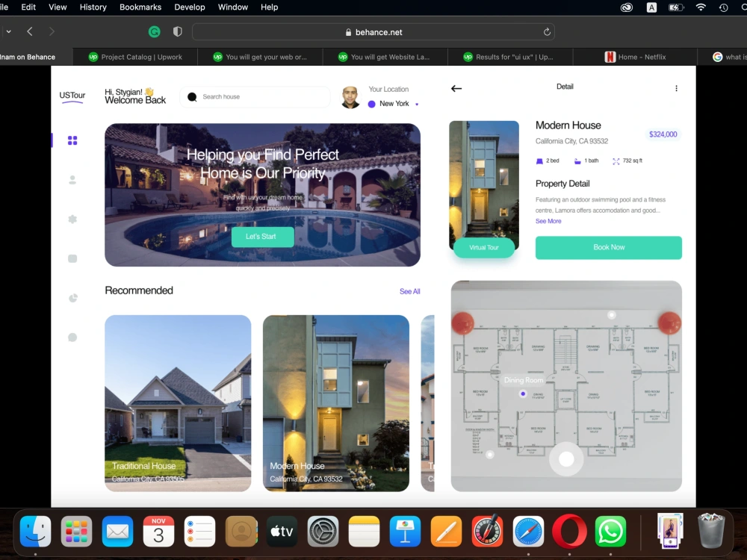This screenshot has width=747, height=560.
Task: Click the Let's Start button
Action: [x=262, y=237]
